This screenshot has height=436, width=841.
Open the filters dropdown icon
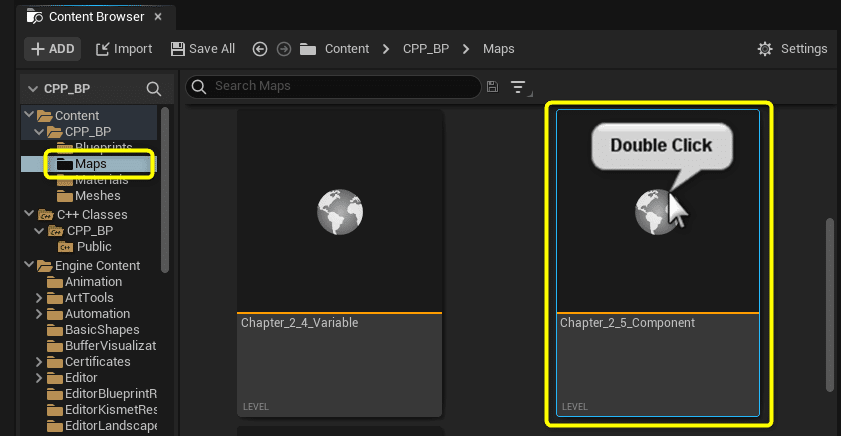(519, 87)
